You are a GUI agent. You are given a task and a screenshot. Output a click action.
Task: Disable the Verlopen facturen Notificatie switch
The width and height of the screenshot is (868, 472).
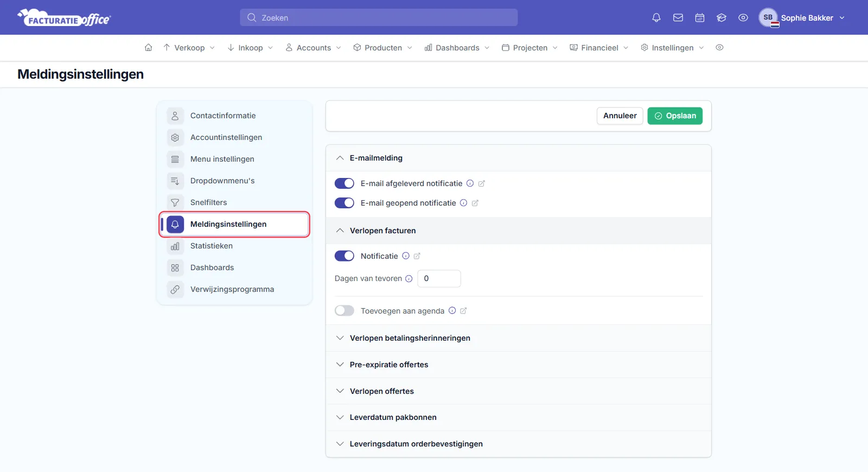tap(344, 256)
